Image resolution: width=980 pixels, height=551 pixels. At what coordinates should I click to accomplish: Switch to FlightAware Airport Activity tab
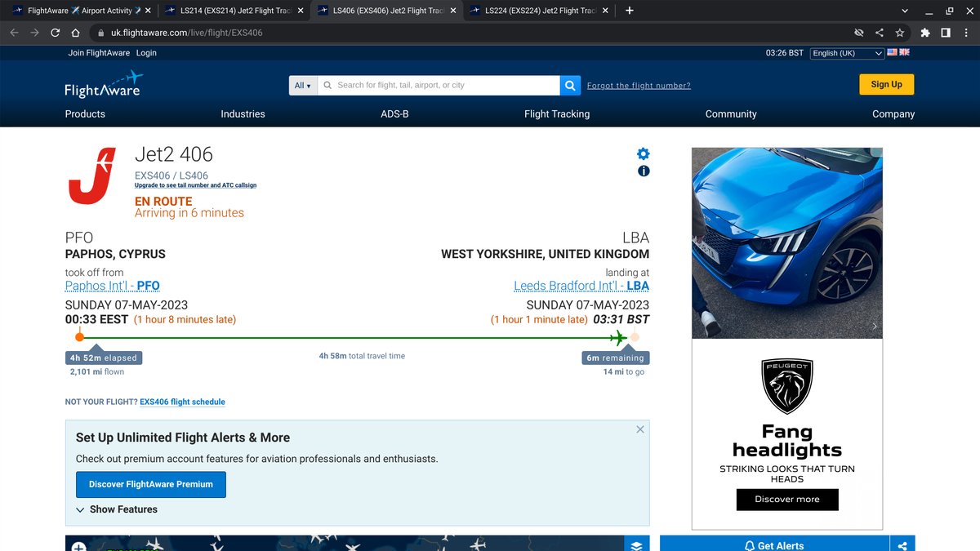click(79, 11)
